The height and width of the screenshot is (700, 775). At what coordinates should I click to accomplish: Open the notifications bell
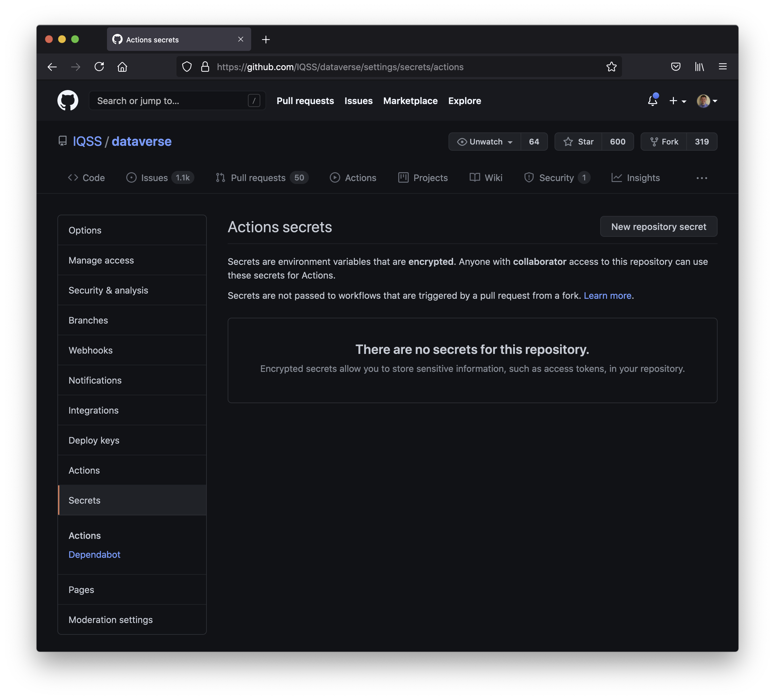[x=652, y=101]
